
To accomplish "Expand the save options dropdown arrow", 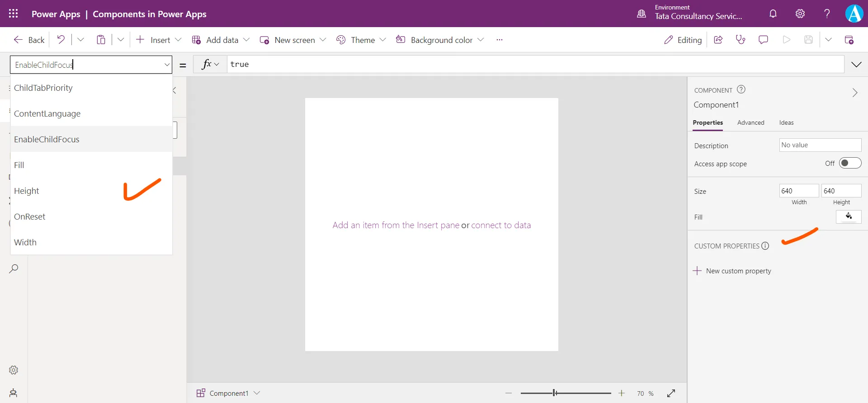I will pyautogui.click(x=828, y=40).
